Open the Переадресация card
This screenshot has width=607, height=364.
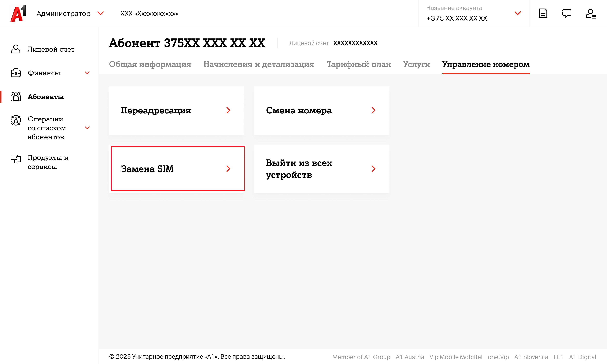pyautogui.click(x=176, y=110)
